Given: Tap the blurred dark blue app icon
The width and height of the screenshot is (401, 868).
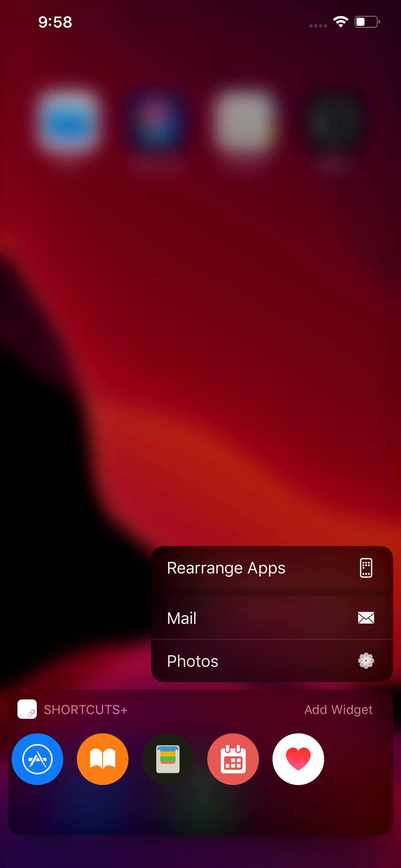Looking at the screenshot, I should tap(156, 122).
